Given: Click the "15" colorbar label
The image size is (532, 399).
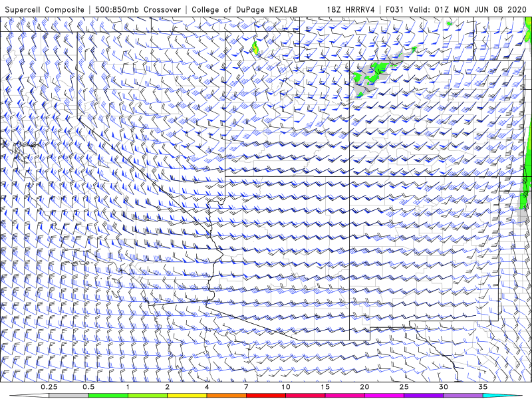Looking at the screenshot, I should [x=325, y=387].
